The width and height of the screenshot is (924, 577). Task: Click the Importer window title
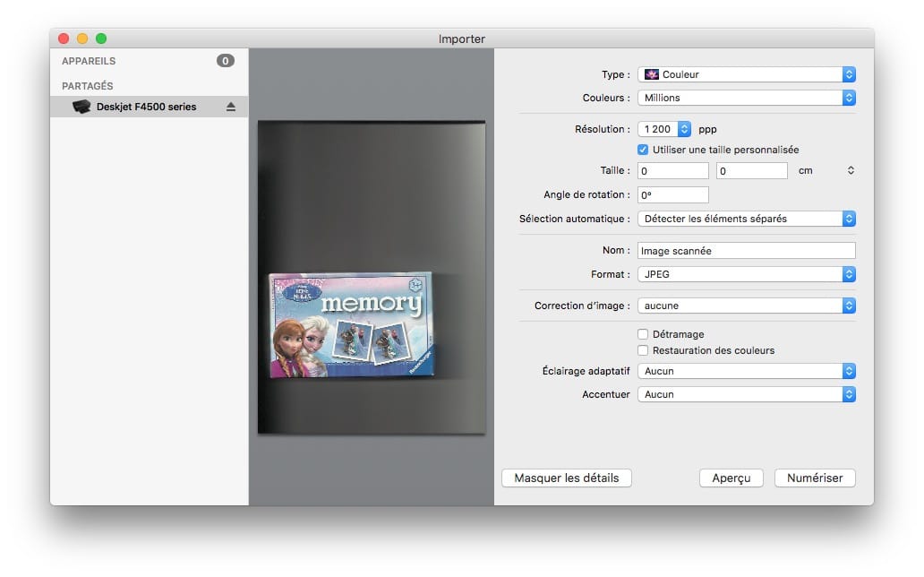[461, 39]
